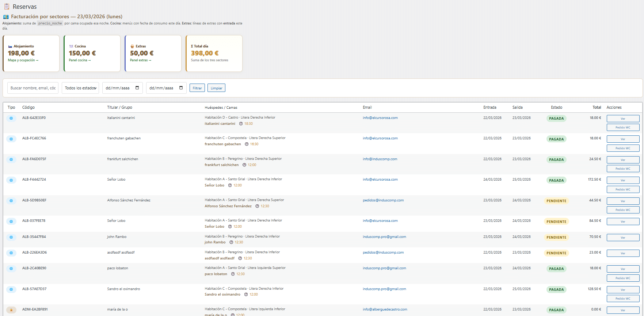Open the Panel extras link
Viewport: 644px width, 316px height.
click(141, 60)
